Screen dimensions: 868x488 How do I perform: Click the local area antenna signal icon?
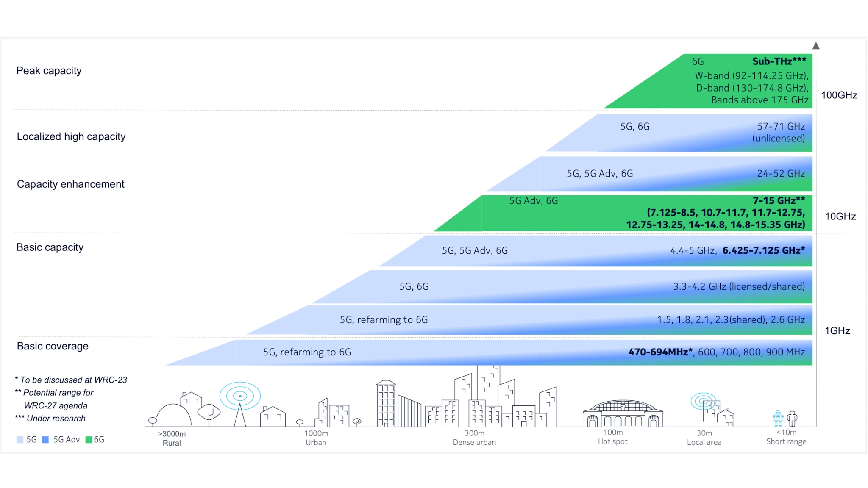click(x=704, y=401)
